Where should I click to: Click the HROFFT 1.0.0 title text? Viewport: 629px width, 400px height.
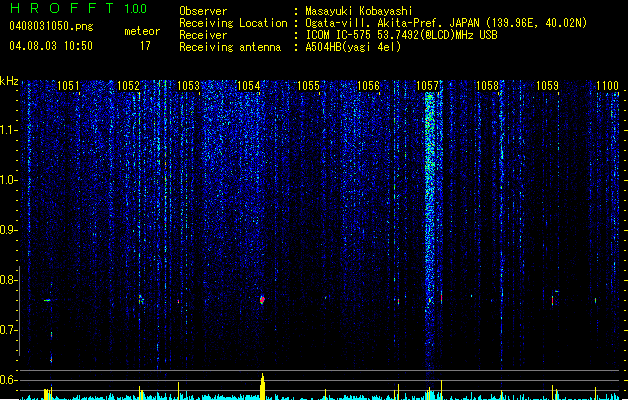pos(78,8)
